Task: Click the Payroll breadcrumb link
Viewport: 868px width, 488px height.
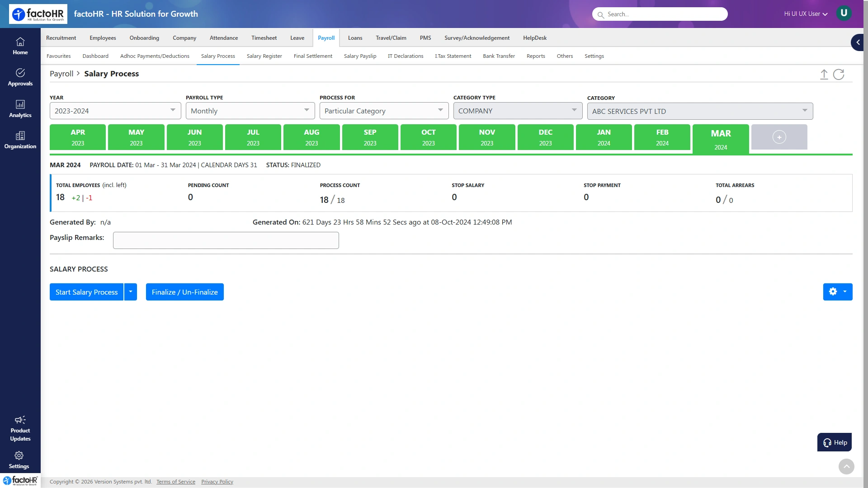Action: click(61, 74)
